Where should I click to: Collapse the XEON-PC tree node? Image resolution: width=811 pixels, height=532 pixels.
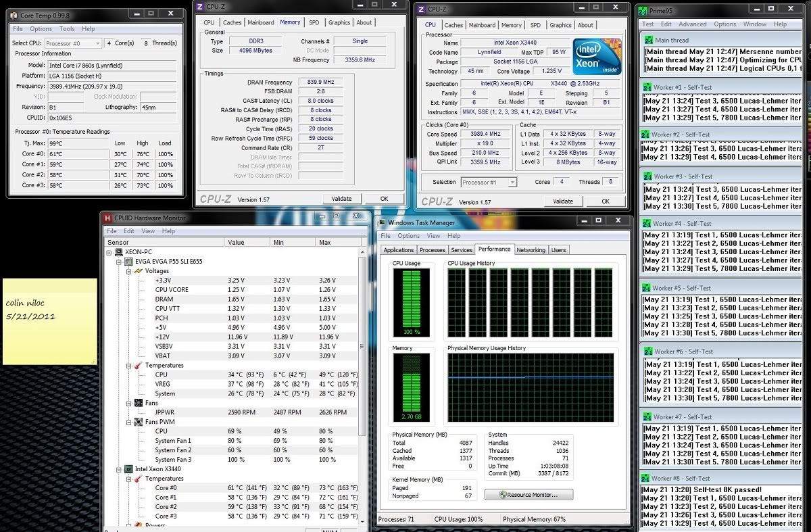coord(109,251)
